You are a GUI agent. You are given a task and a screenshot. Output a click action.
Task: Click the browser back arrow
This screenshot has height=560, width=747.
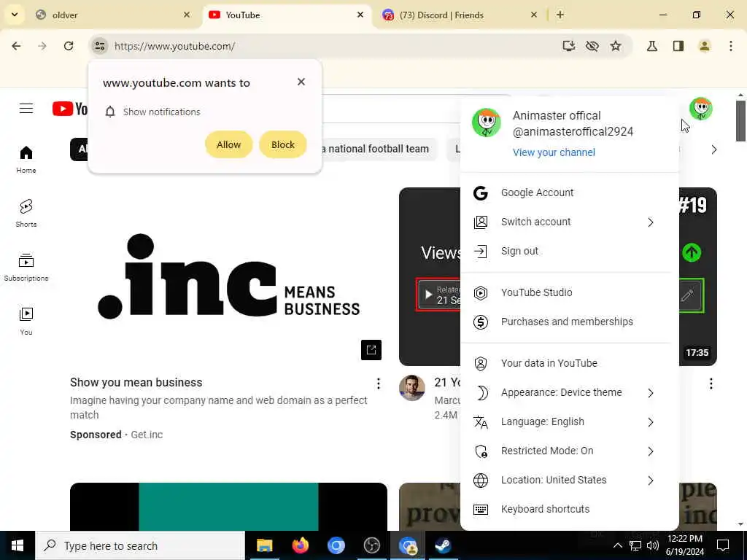(16, 46)
